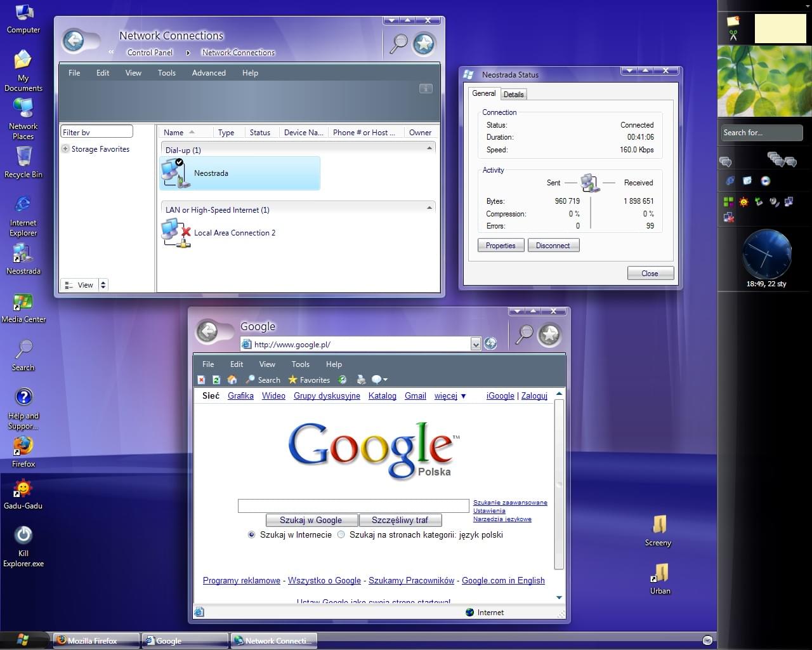Click 'Google.com in English' link

(x=503, y=581)
